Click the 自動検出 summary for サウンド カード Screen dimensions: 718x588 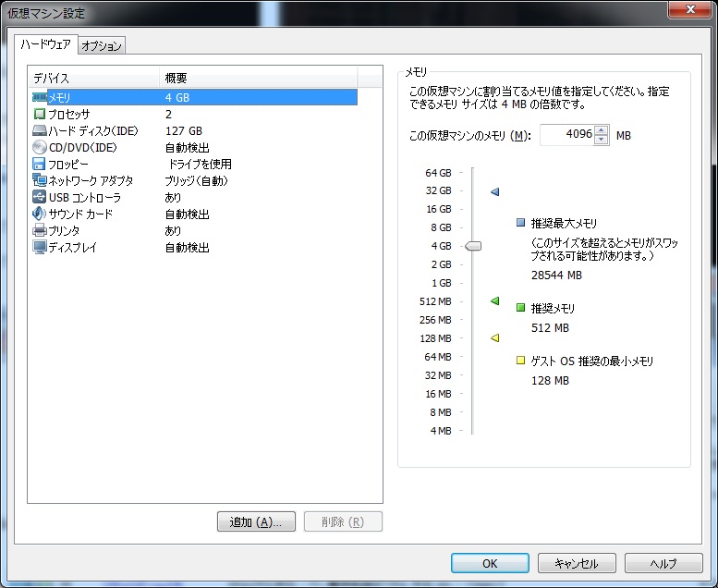(188, 214)
